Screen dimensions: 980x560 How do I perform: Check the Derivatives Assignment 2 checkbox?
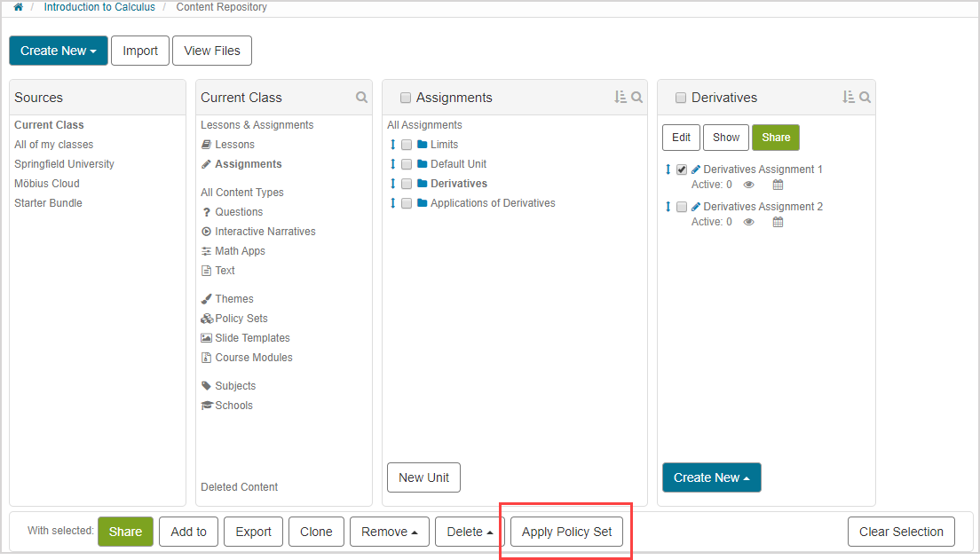point(682,207)
